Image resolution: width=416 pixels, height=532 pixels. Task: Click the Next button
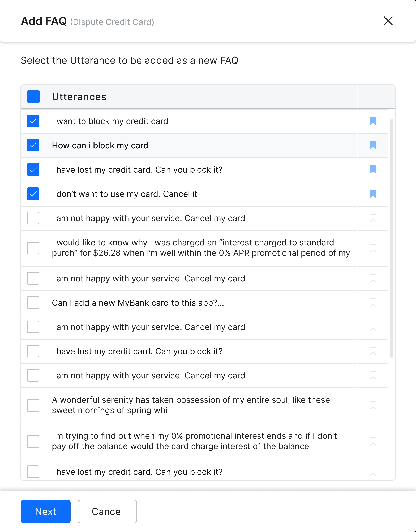click(x=46, y=512)
